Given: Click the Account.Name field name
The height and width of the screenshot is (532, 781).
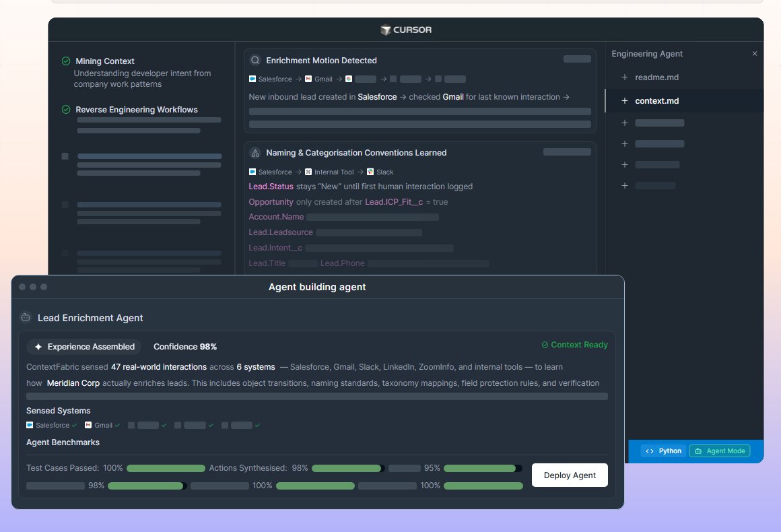Looking at the screenshot, I should click(277, 217).
